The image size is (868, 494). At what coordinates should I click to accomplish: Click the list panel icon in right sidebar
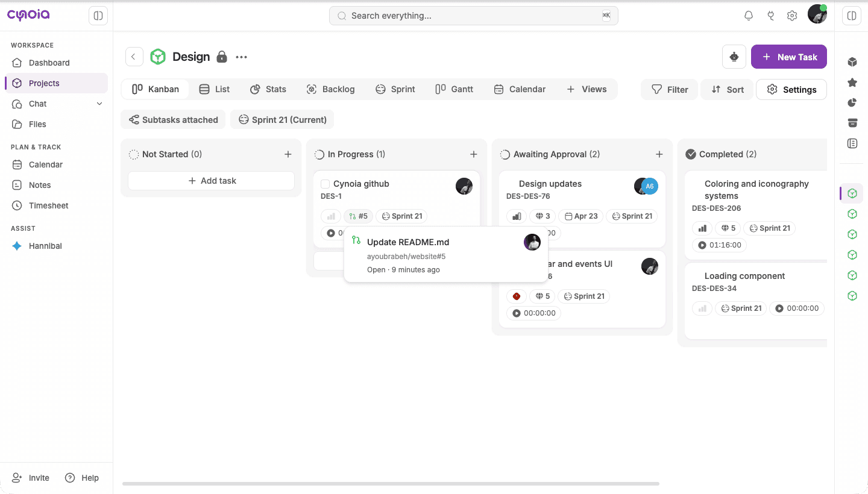pos(852,143)
